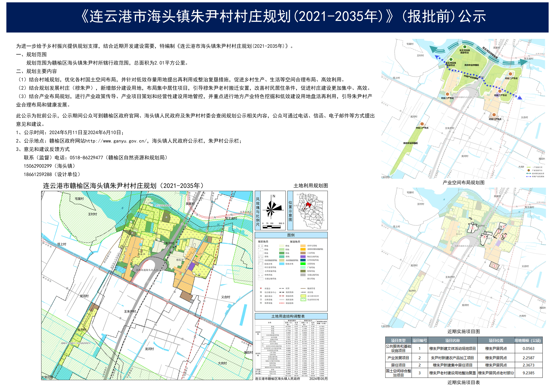Click the 国土空间综合整治项目 type cell

tap(398, 373)
